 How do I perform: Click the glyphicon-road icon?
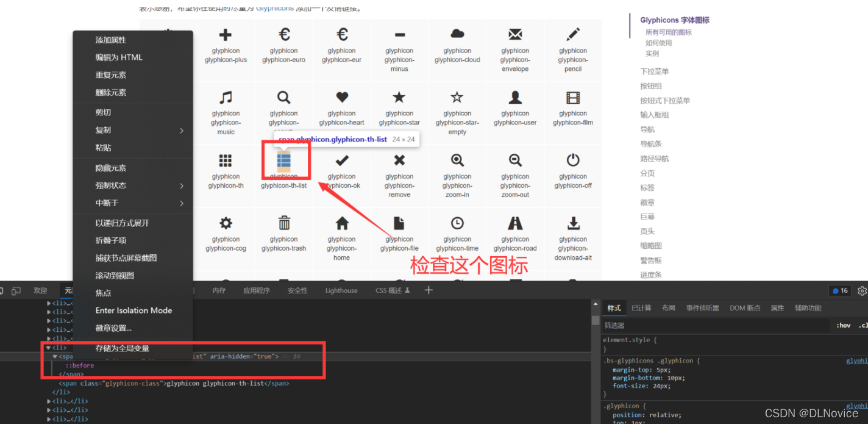click(x=515, y=223)
